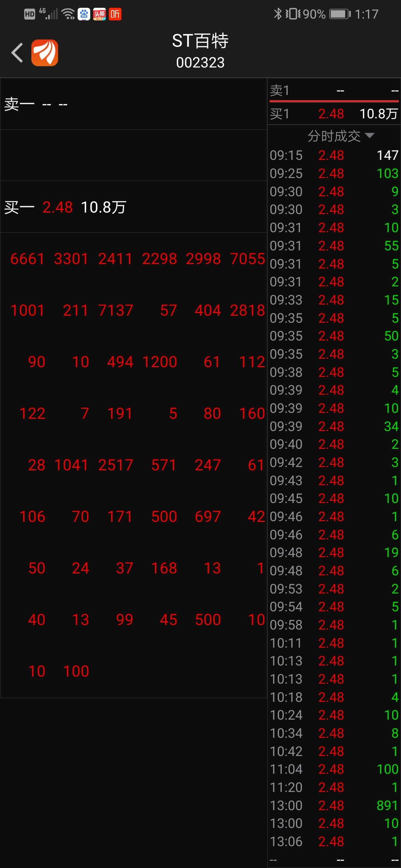Select the 11:04 trade row with 100
This screenshot has height=868, width=401.
tap(334, 769)
